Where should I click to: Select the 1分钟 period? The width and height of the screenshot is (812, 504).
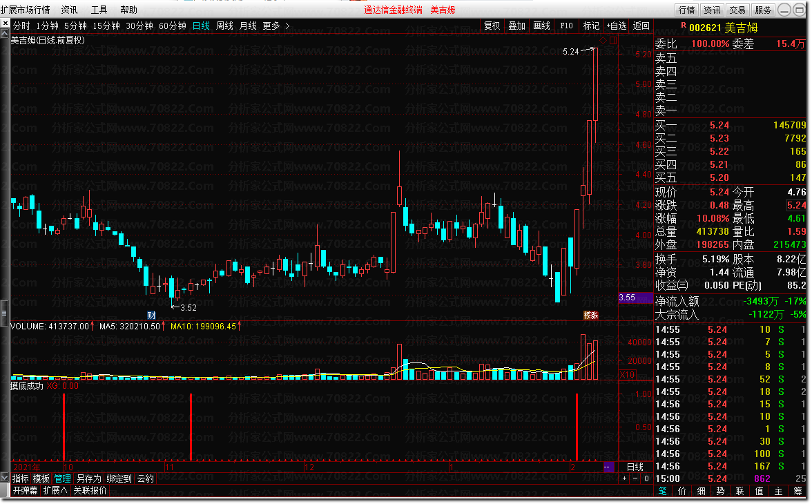pyautogui.click(x=48, y=26)
